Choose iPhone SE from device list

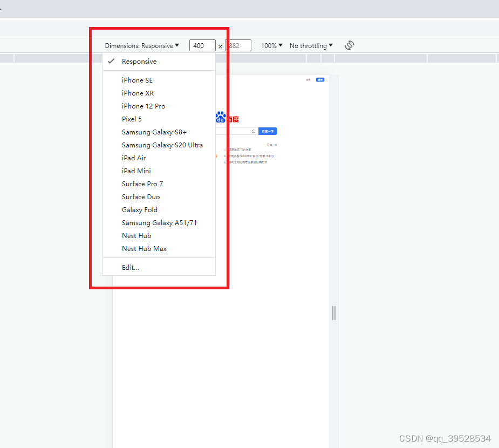coord(159,80)
